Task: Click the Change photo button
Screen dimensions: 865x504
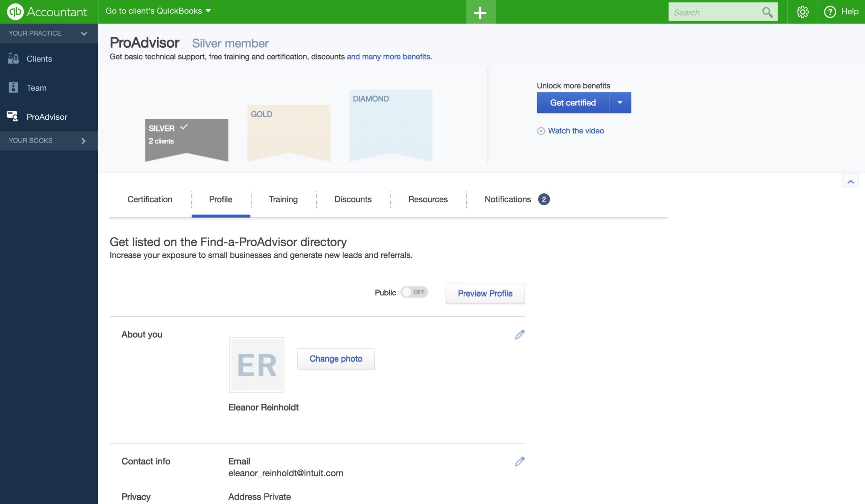Action: (336, 359)
